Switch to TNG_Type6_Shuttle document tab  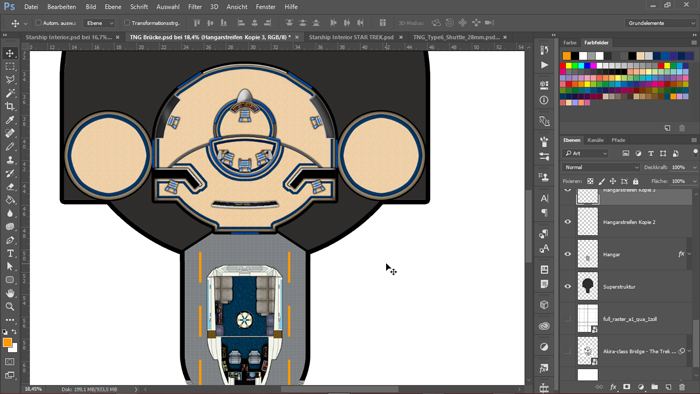(456, 37)
